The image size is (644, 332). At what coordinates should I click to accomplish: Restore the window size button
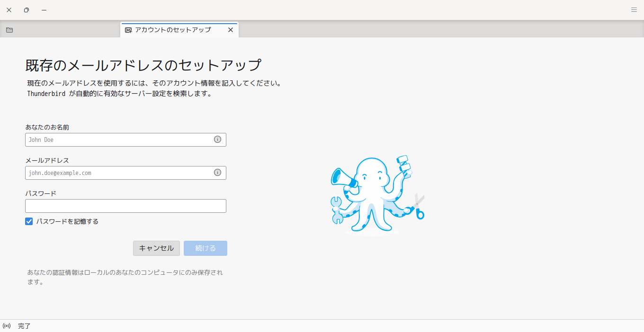click(27, 9)
